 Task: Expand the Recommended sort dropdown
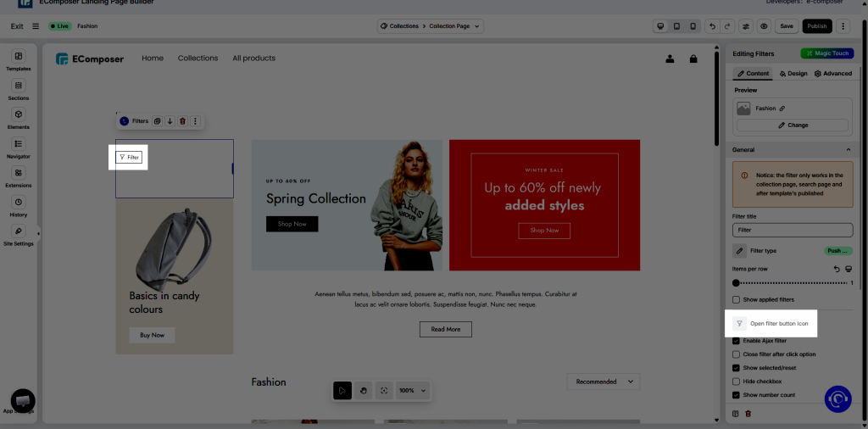click(x=603, y=382)
